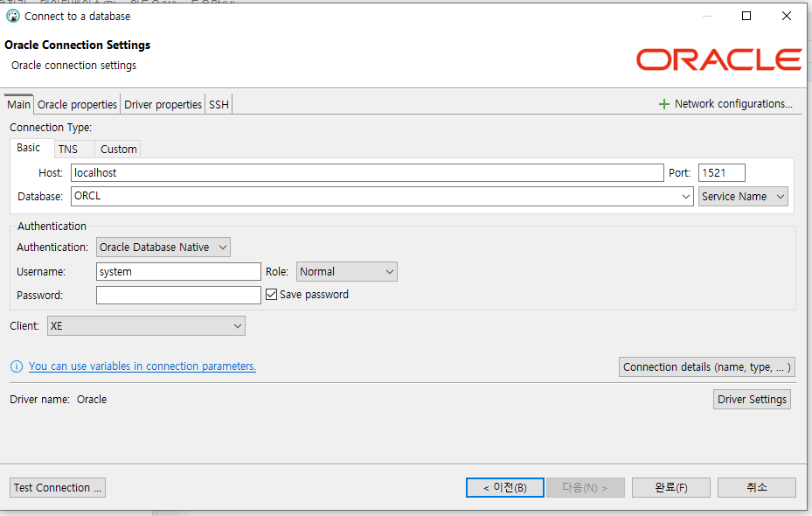Click the Username field containing system

[178, 271]
